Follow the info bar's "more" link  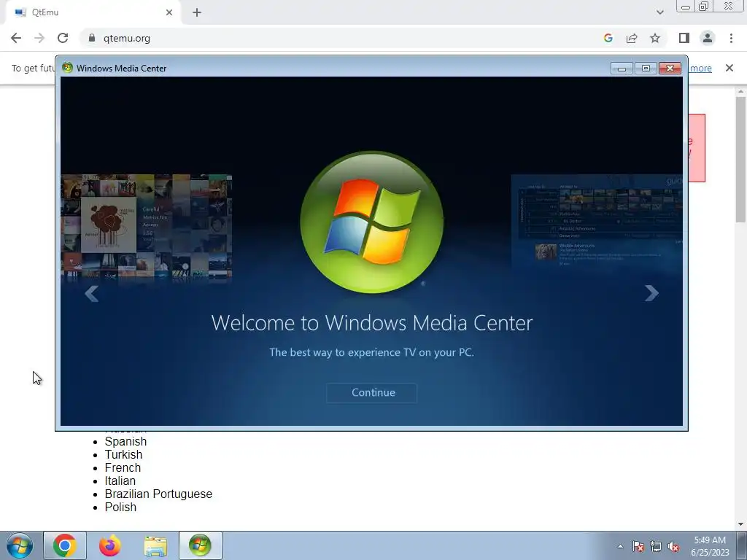(701, 68)
